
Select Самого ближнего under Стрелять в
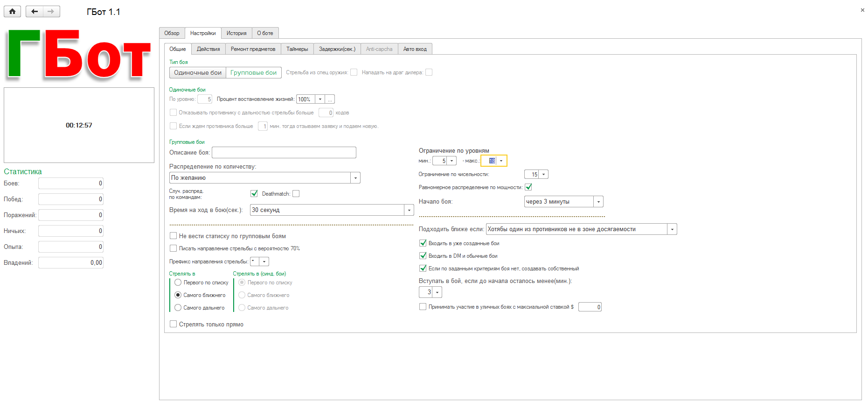click(178, 295)
